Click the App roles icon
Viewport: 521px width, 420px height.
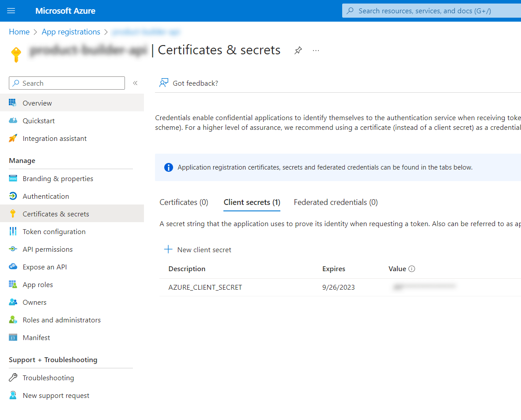click(13, 284)
